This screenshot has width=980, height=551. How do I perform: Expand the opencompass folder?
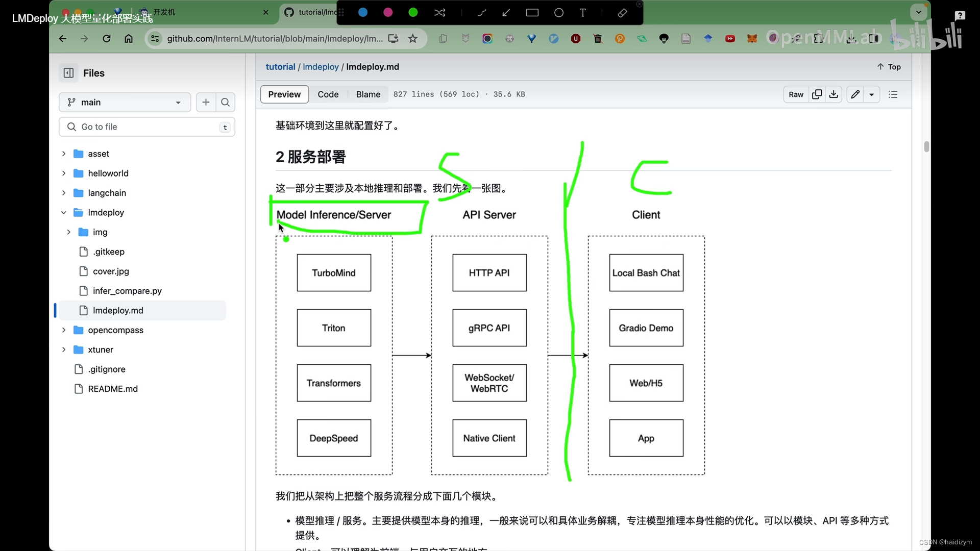coord(64,330)
